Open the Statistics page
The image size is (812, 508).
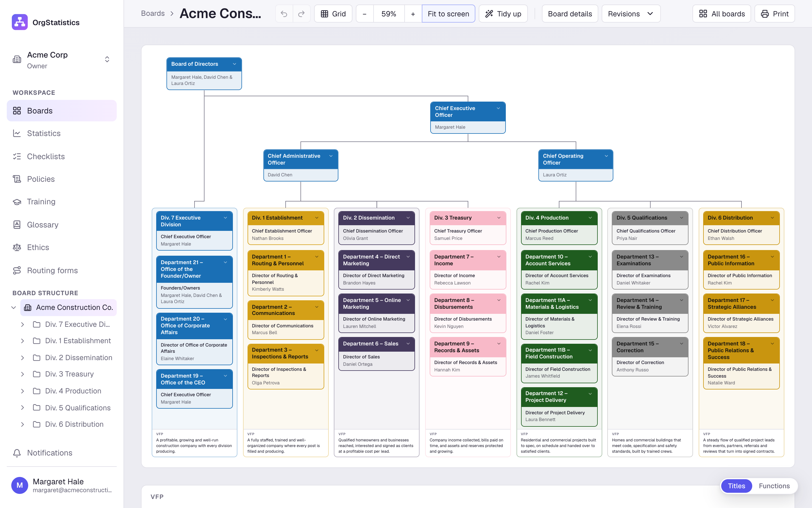[x=62, y=133]
